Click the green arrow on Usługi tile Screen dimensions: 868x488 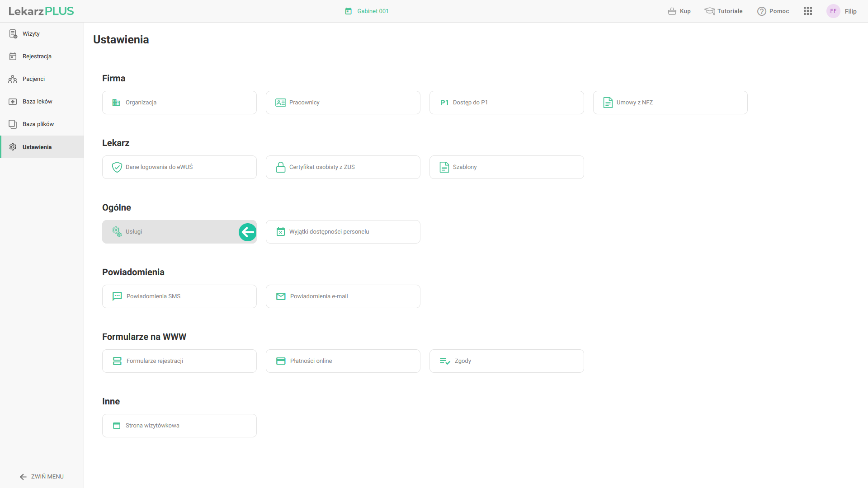point(247,232)
